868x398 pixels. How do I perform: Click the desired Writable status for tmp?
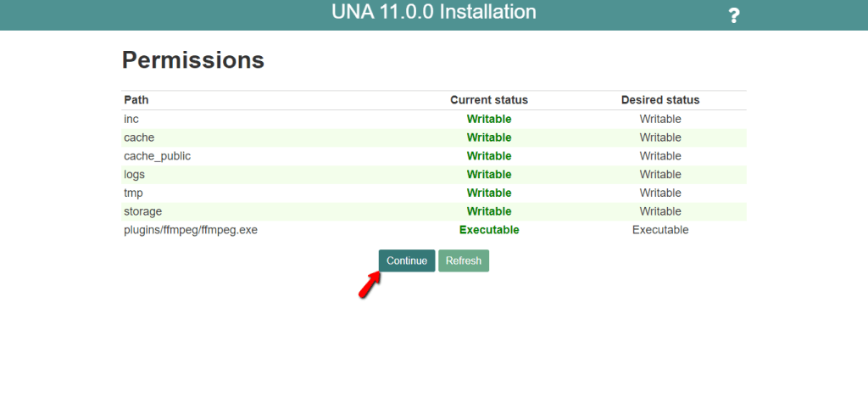(660, 193)
